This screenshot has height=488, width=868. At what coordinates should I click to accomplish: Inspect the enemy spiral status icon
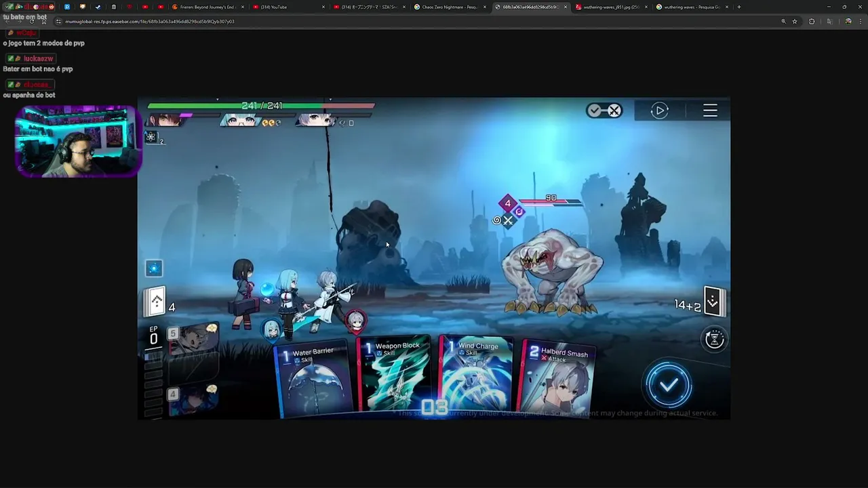[496, 220]
